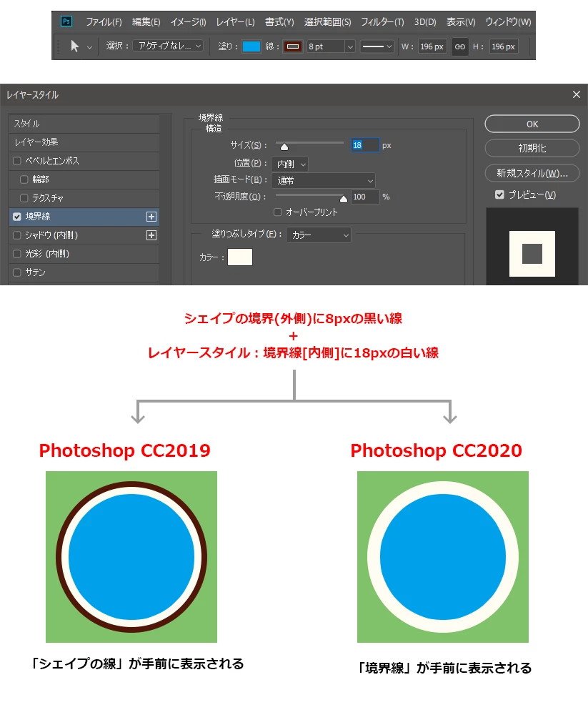Click the OK button
588x715 pixels.
click(x=532, y=124)
